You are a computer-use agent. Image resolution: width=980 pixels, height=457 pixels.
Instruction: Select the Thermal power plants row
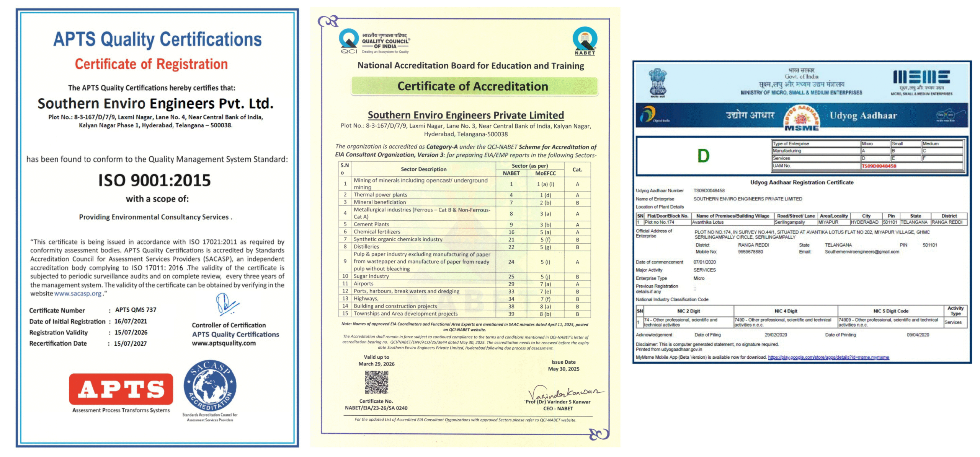pyautogui.click(x=380, y=195)
